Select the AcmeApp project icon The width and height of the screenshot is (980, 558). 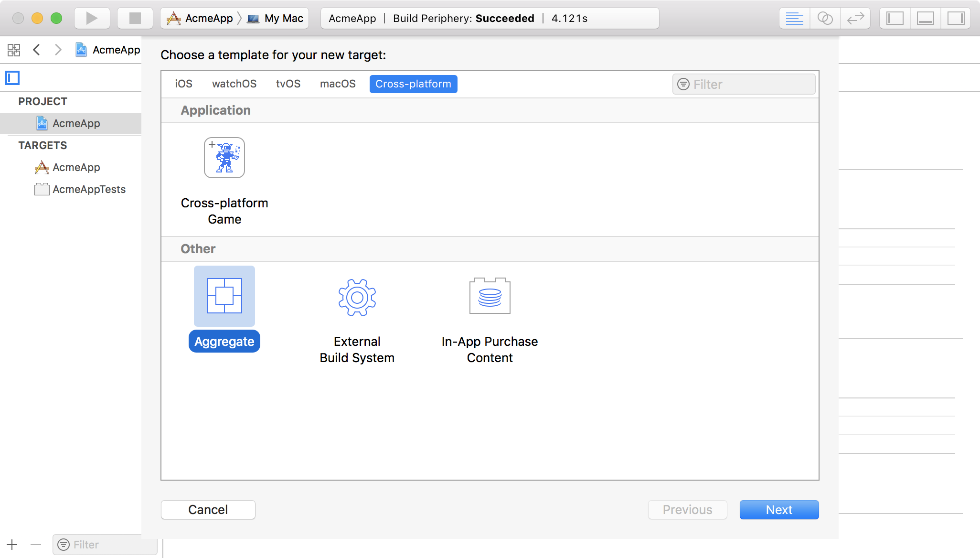click(x=43, y=123)
